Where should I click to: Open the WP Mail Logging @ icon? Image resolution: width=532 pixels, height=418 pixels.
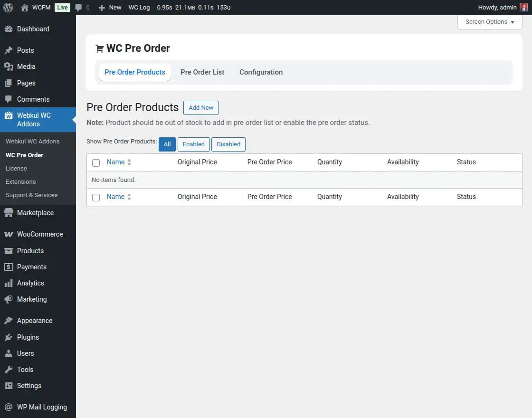tap(8, 407)
